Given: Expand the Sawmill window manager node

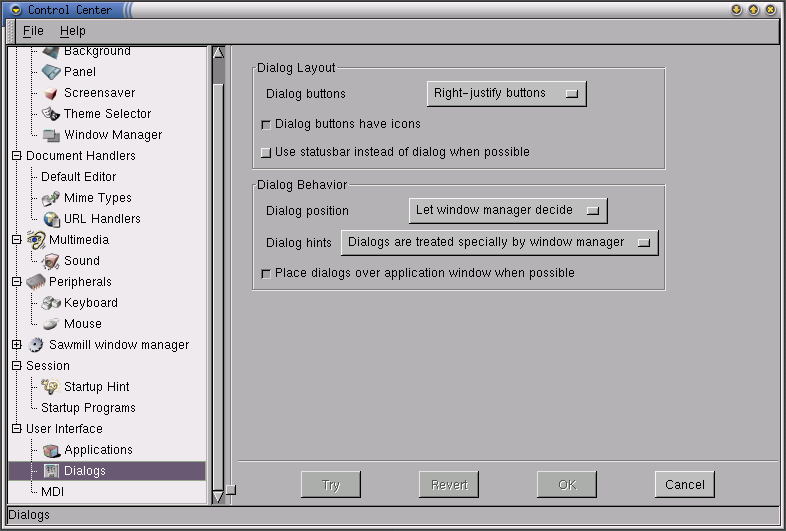Looking at the screenshot, I should pyautogui.click(x=16, y=345).
